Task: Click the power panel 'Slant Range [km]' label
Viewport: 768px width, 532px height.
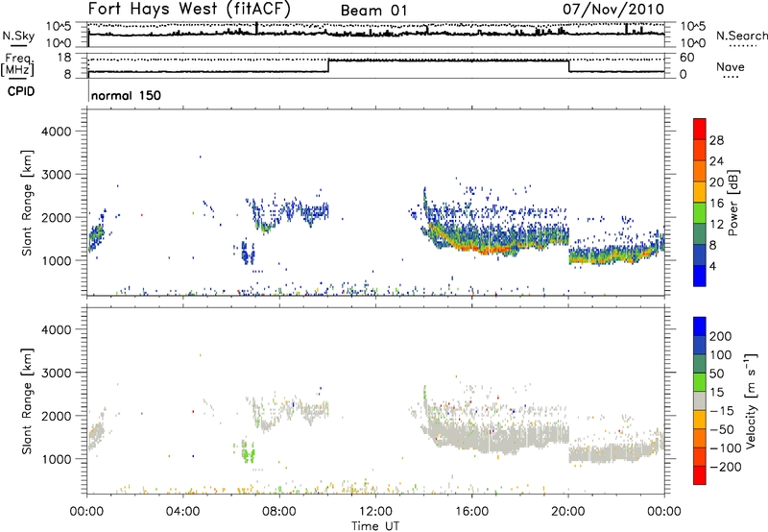Action: click(x=27, y=203)
